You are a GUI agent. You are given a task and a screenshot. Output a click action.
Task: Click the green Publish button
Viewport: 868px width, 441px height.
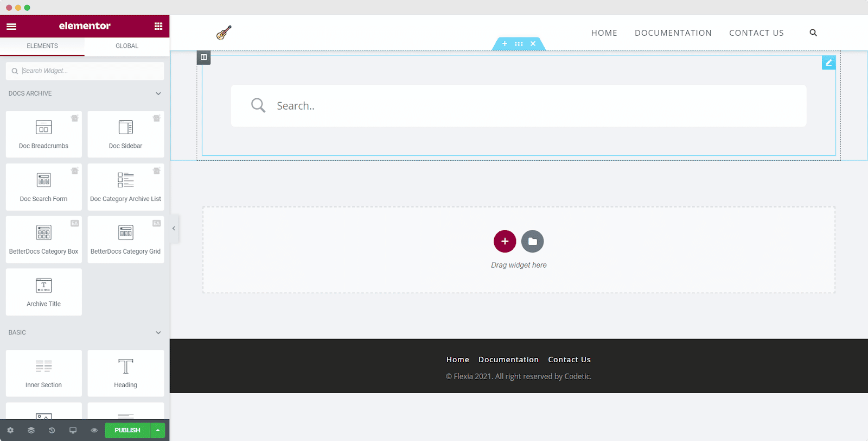[127, 430]
